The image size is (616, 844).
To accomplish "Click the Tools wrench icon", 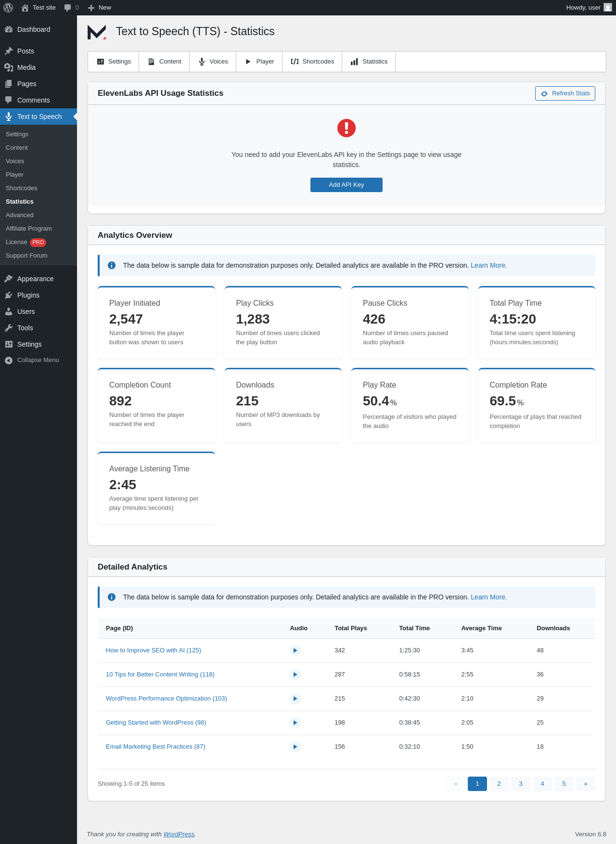I will (x=9, y=328).
